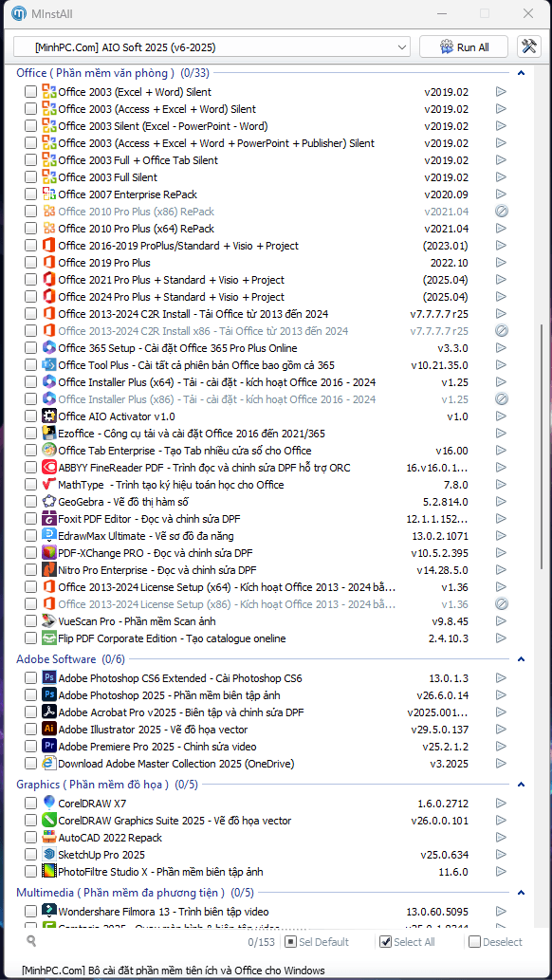This screenshot has width=552, height=980.
Task: Check Office 2024 Pro Plus + Standard checkbox
Action: (x=30, y=297)
